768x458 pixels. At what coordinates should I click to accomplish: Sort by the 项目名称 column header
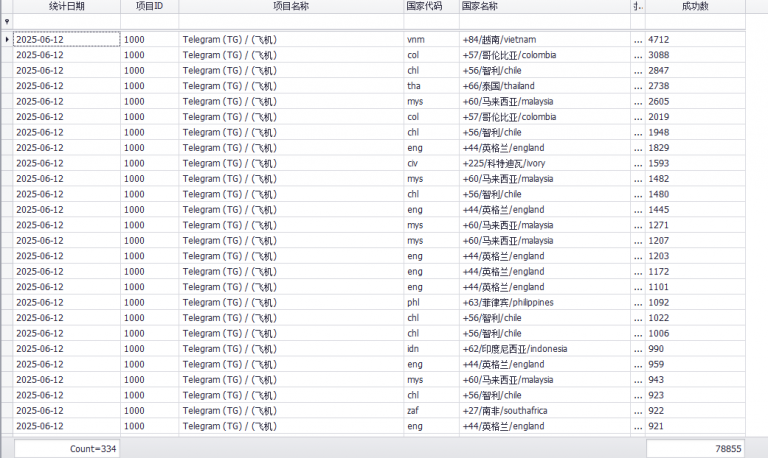coord(291,6)
